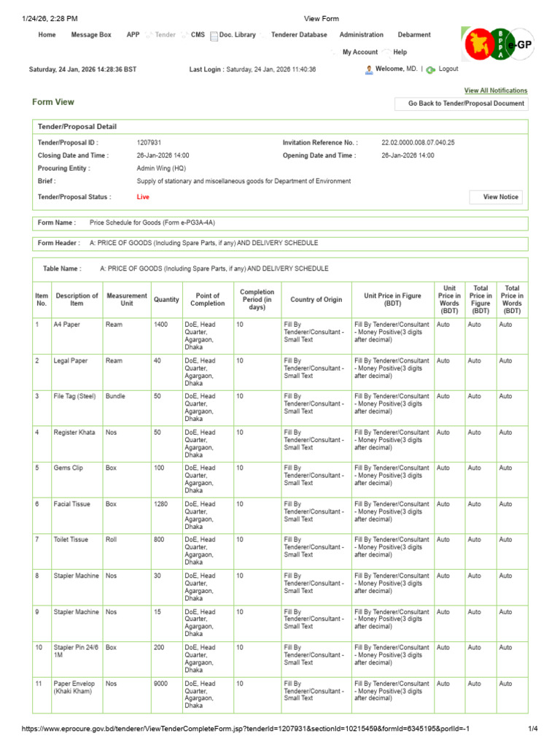Click the quantity 1280 for Facial Tissue
This screenshot has height=747, width=560.
click(x=161, y=504)
